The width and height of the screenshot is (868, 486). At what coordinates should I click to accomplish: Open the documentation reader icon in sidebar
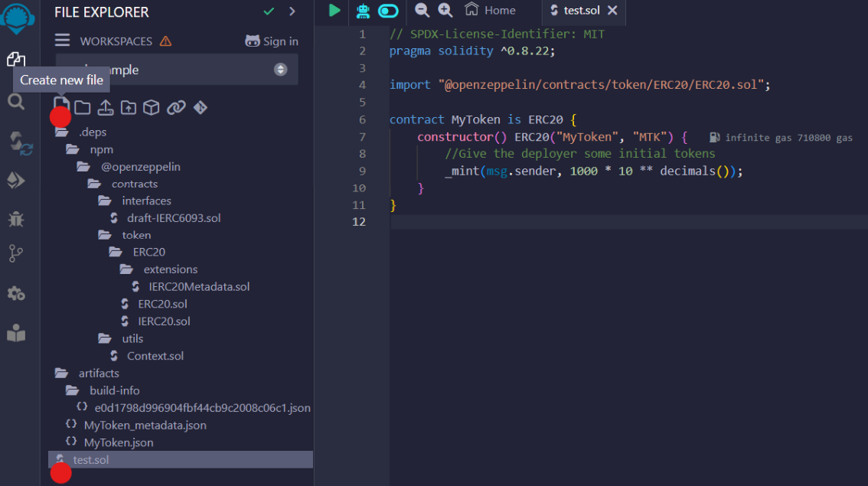[x=16, y=333]
